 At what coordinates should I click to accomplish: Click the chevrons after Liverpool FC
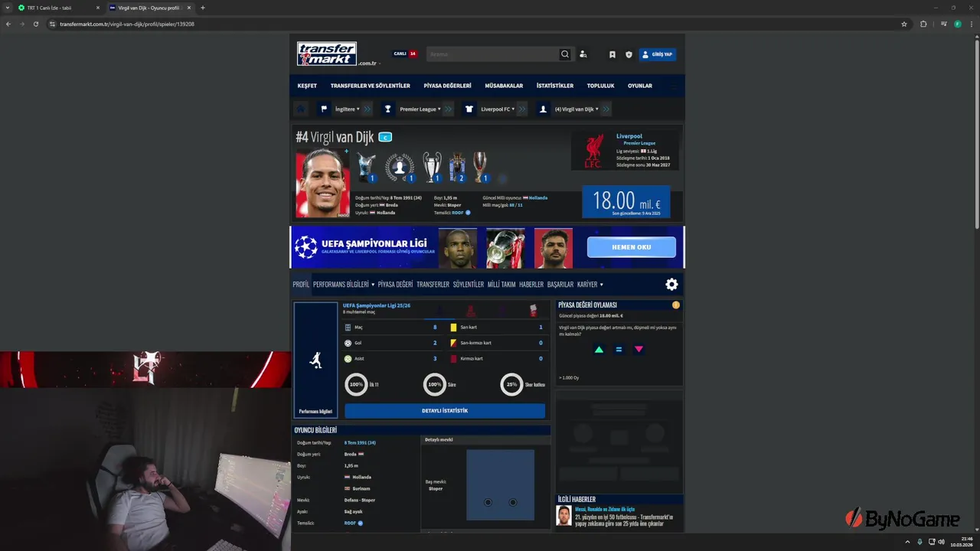click(522, 109)
